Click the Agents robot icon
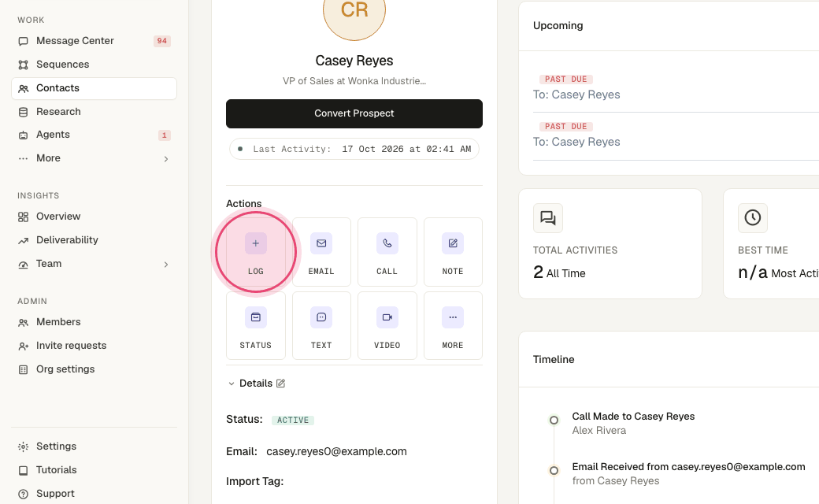 pos(23,135)
